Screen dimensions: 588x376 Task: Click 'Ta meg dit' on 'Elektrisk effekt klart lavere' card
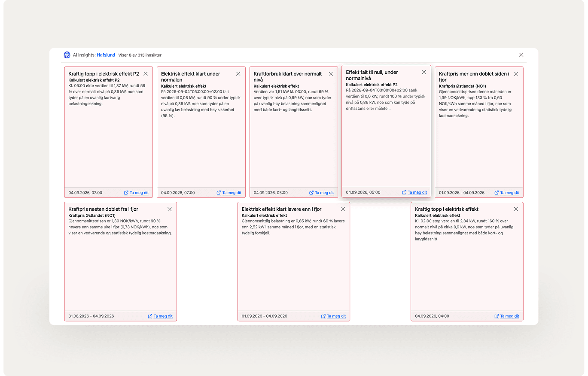(333, 316)
